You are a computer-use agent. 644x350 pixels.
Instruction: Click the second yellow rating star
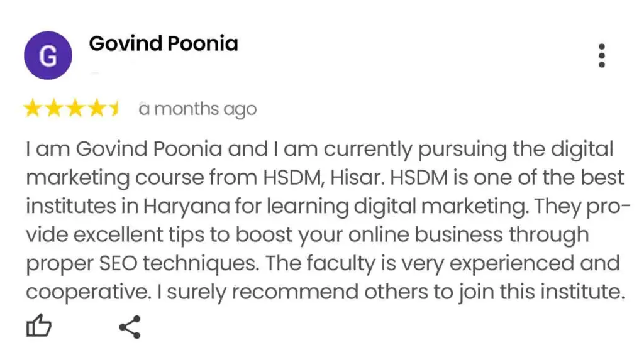click(53, 109)
